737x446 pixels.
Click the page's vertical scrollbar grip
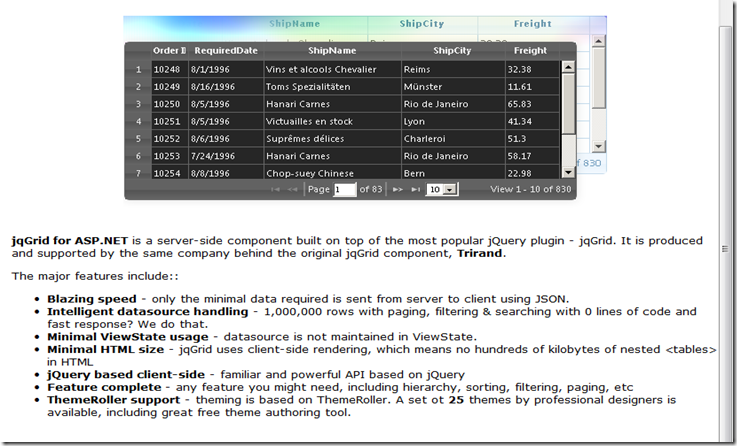(x=725, y=249)
